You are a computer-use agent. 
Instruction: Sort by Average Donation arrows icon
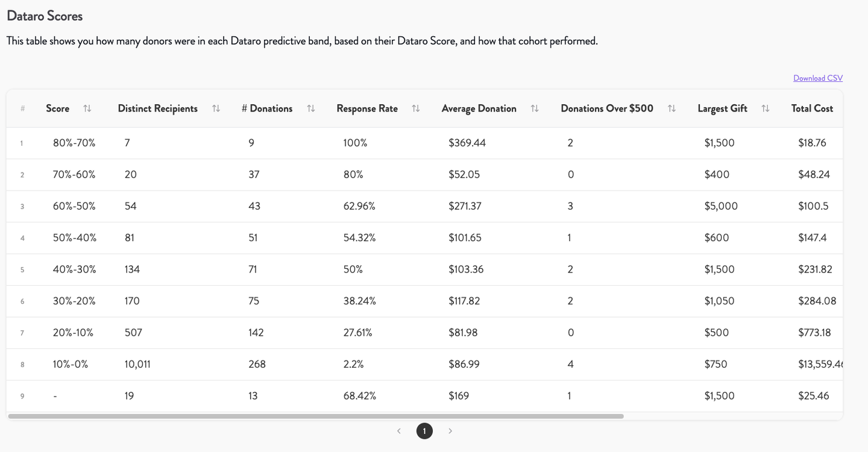click(x=535, y=108)
